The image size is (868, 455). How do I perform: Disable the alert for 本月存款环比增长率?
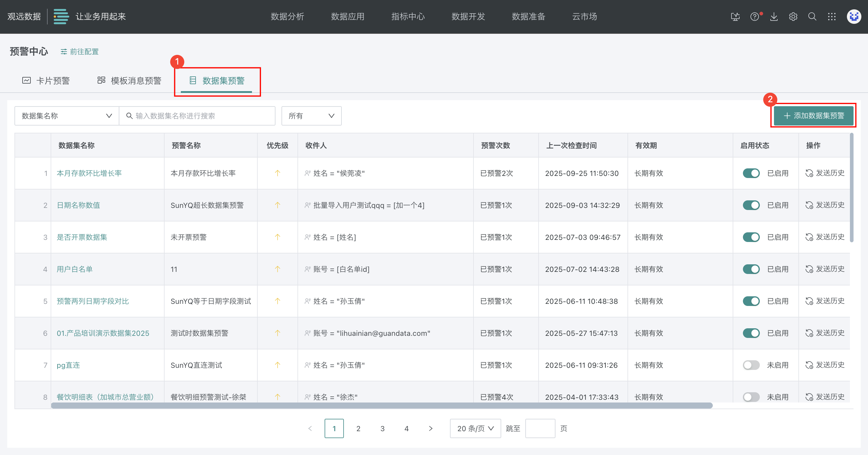[751, 173]
